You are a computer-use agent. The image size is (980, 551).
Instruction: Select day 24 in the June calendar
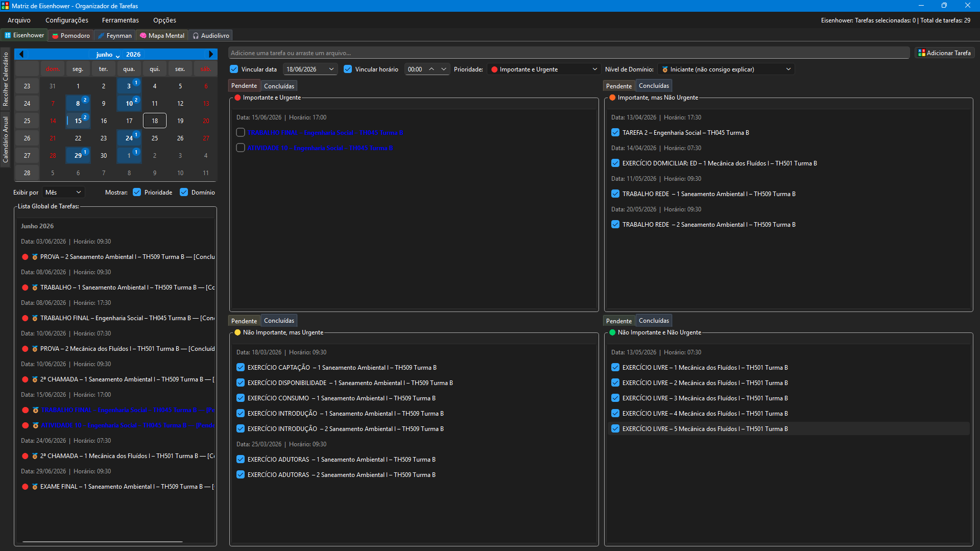click(129, 138)
